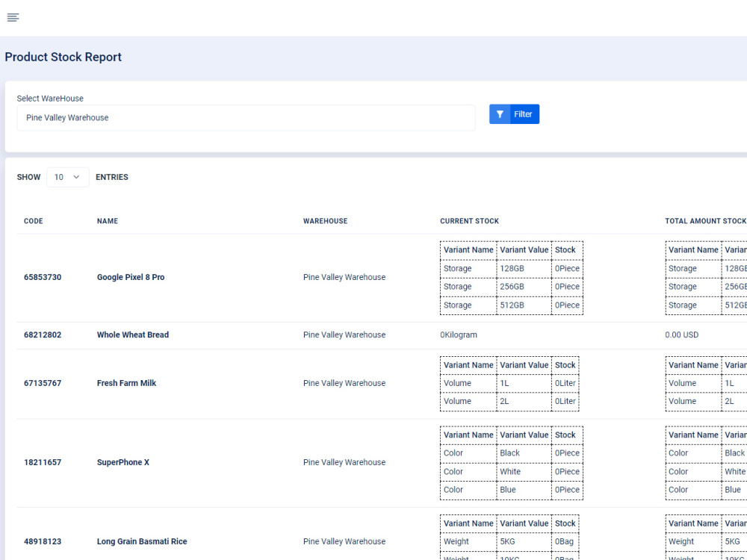Click product code 65853730
Viewport: 747px width, 560px height.
[43, 277]
